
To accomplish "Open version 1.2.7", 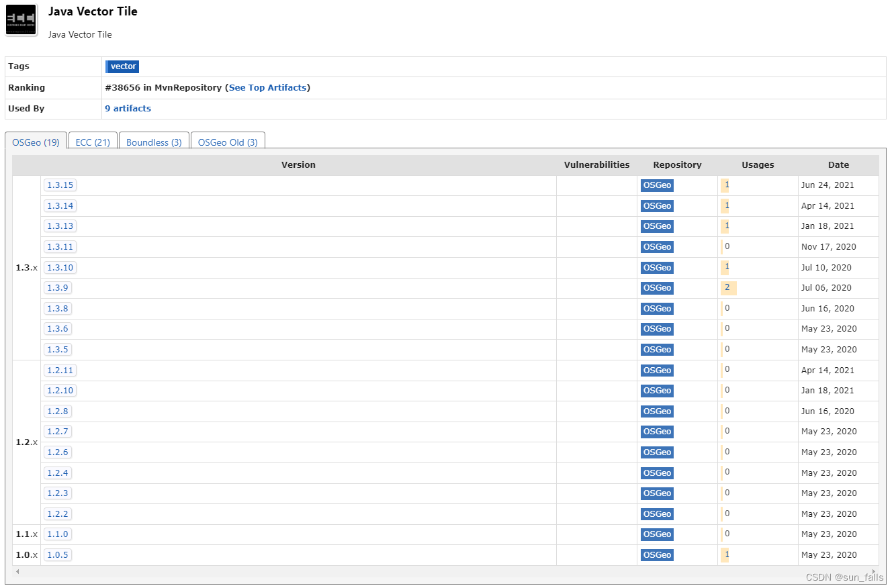I will 58,431.
